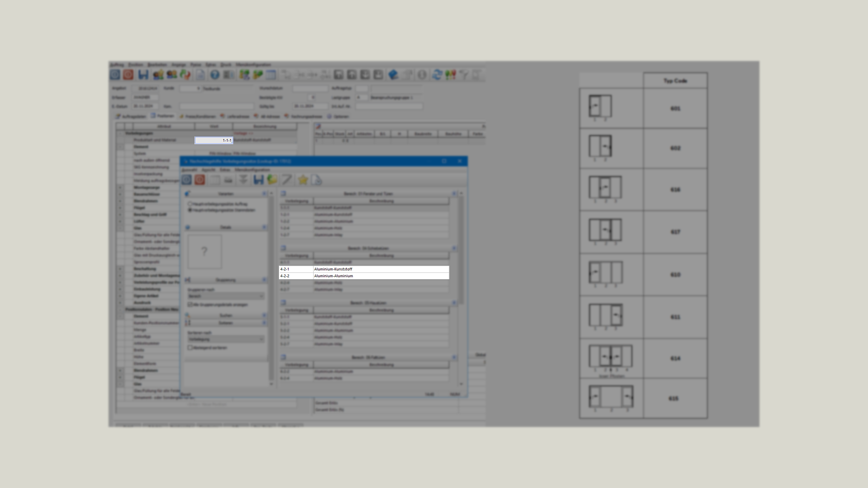Open the Optionen tab in the main window
This screenshot has width=868, height=488.
(x=338, y=117)
